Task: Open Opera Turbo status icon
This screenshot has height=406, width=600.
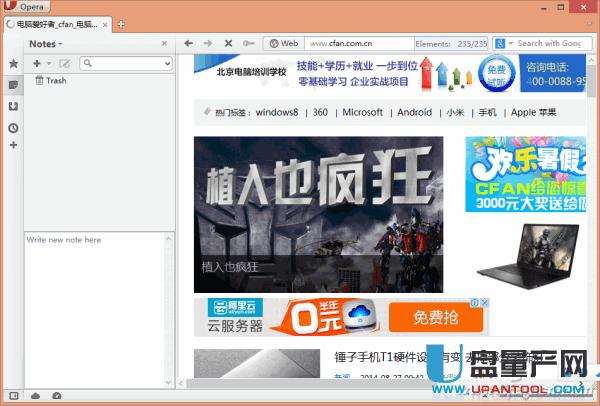Action: pyautogui.click(x=57, y=396)
